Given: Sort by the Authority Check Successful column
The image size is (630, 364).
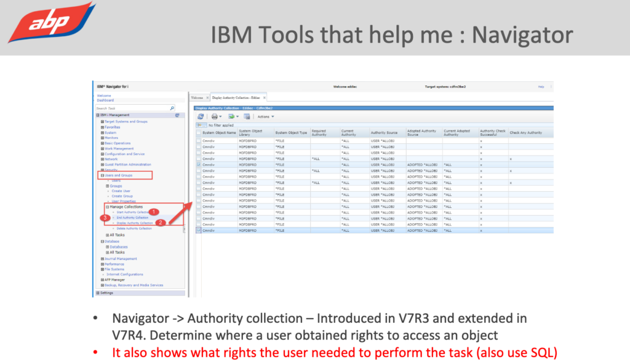Looking at the screenshot, I should pos(493,133).
